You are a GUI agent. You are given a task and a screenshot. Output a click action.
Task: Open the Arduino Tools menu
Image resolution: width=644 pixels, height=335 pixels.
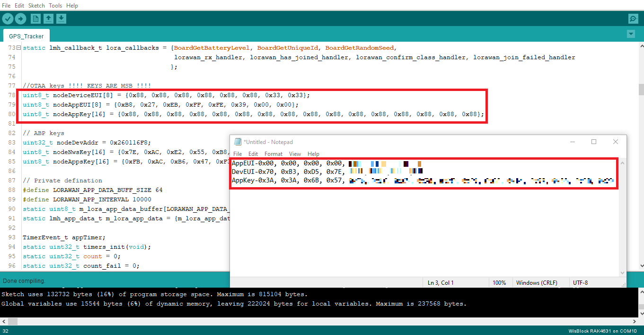click(55, 6)
